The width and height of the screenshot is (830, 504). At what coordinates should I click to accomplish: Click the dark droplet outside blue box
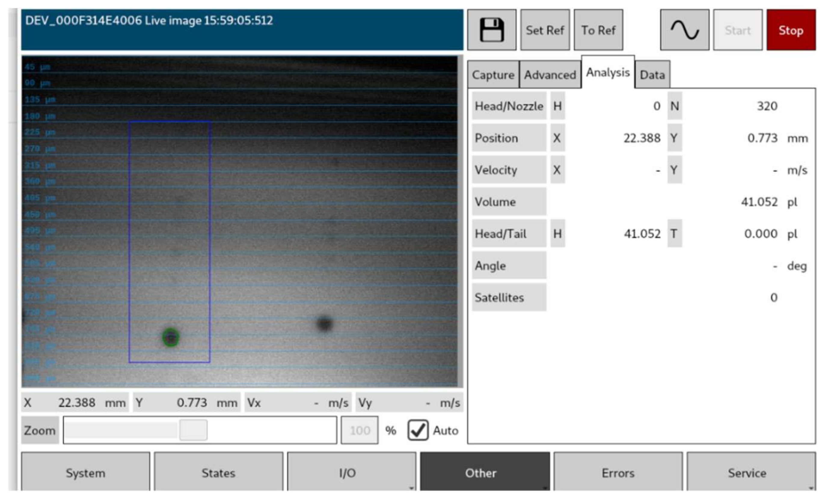pos(324,324)
